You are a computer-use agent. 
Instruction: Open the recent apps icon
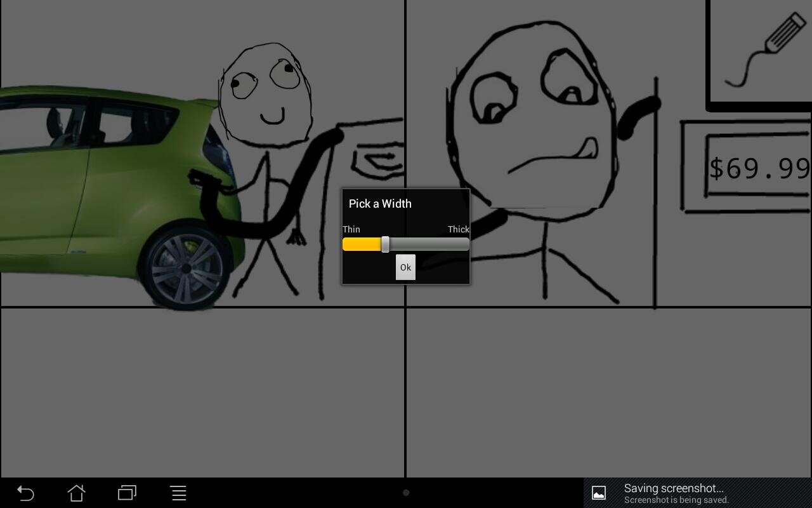(127, 493)
